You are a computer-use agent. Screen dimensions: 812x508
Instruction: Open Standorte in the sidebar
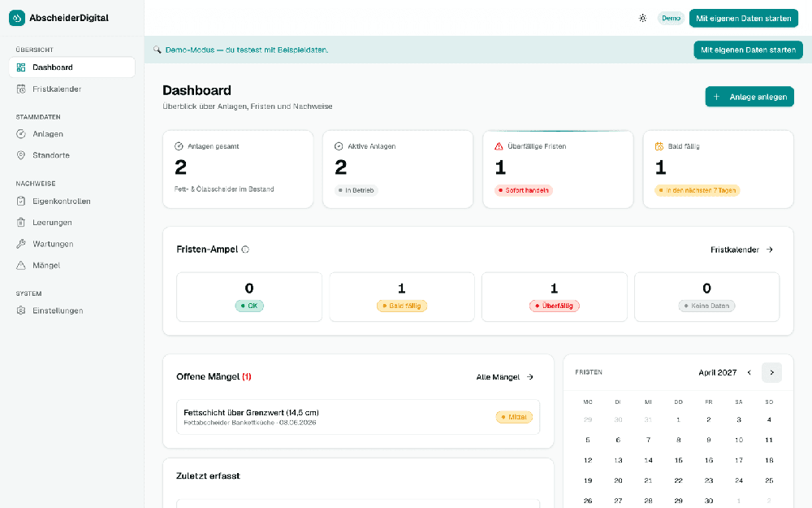pyautogui.click(x=72, y=155)
